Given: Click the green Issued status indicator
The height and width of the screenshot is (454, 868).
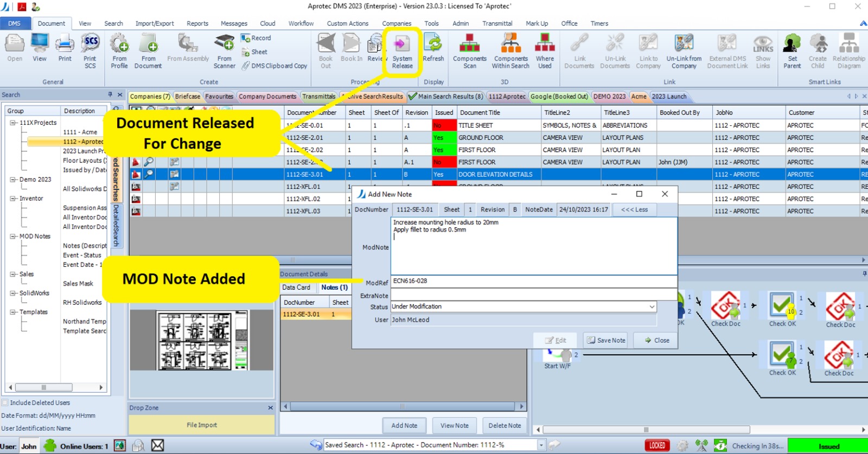Looking at the screenshot, I should tap(827, 446).
